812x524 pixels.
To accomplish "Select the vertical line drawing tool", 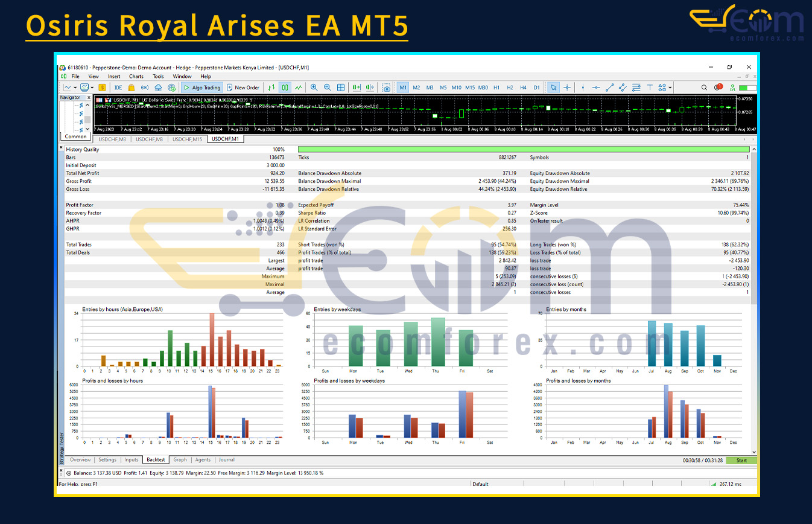I will tap(583, 88).
